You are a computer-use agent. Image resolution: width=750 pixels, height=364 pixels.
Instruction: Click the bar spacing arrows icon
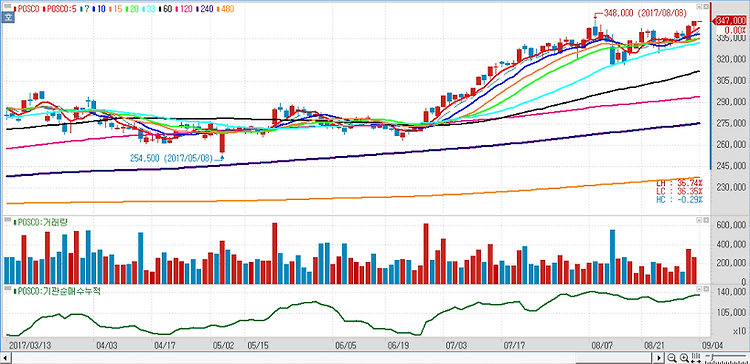click(696, 358)
